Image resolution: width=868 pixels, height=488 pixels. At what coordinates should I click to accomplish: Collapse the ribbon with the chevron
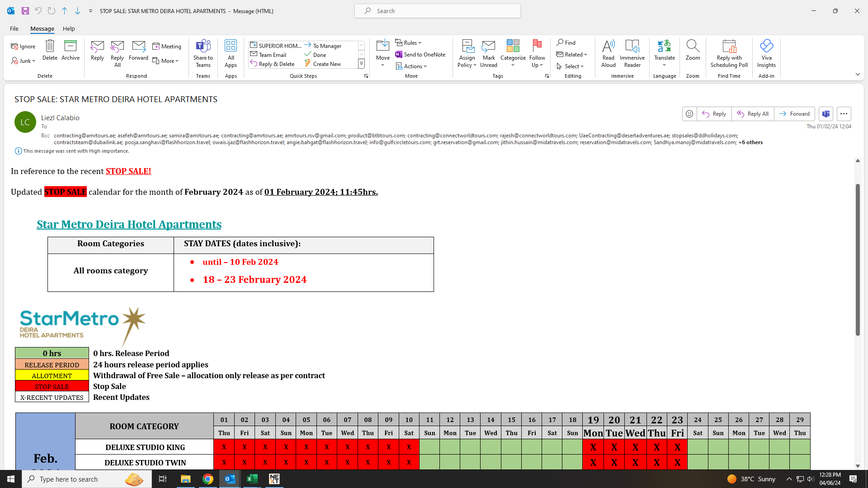pyautogui.click(x=858, y=74)
